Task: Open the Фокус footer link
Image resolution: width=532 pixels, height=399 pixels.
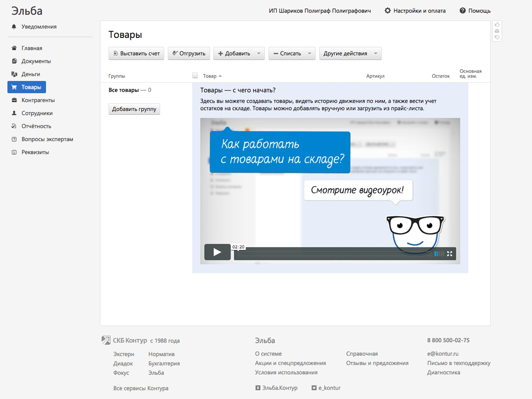Action: [x=121, y=373]
